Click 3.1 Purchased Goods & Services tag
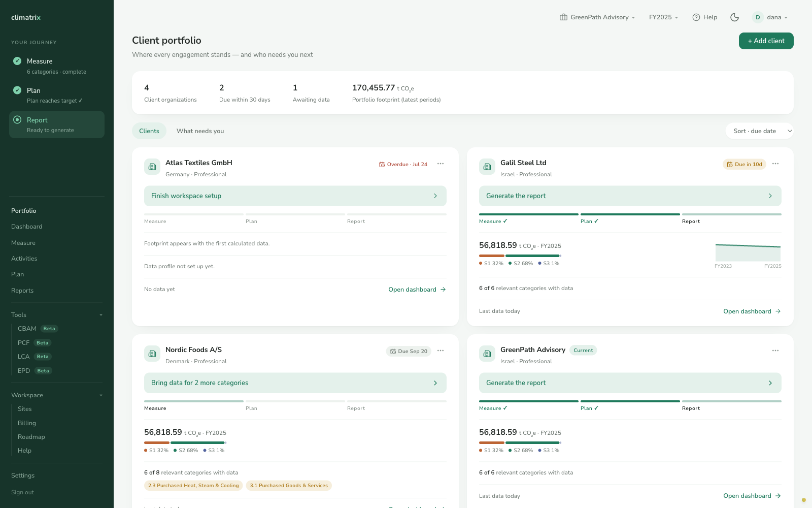Image resolution: width=812 pixels, height=508 pixels. (289, 486)
